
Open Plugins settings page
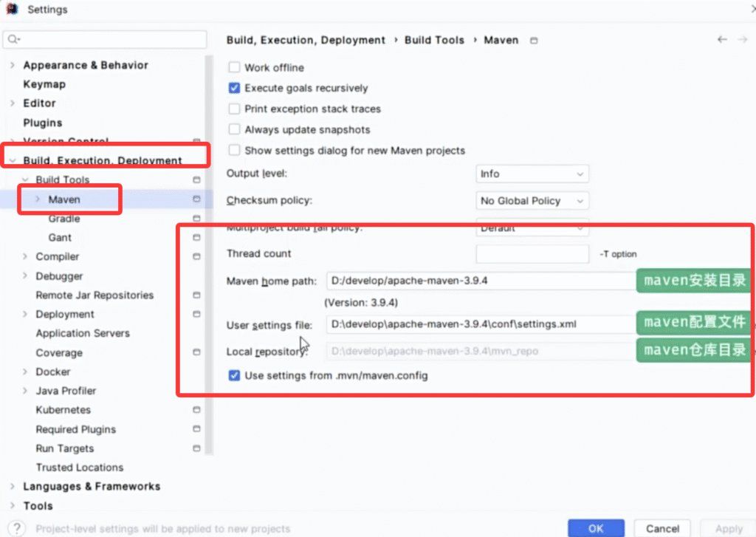click(43, 123)
